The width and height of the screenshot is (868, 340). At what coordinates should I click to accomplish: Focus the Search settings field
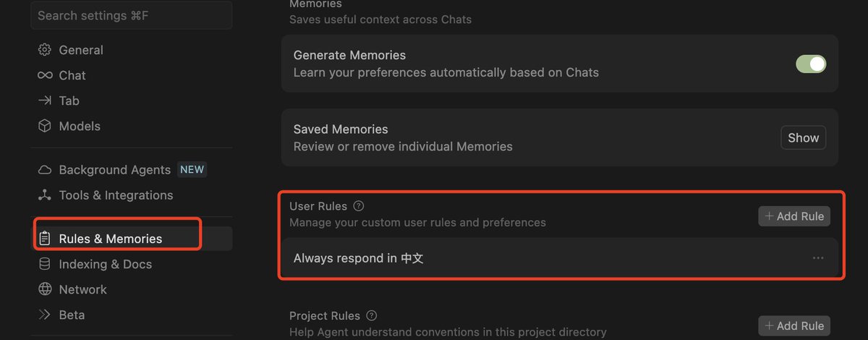pos(131,15)
